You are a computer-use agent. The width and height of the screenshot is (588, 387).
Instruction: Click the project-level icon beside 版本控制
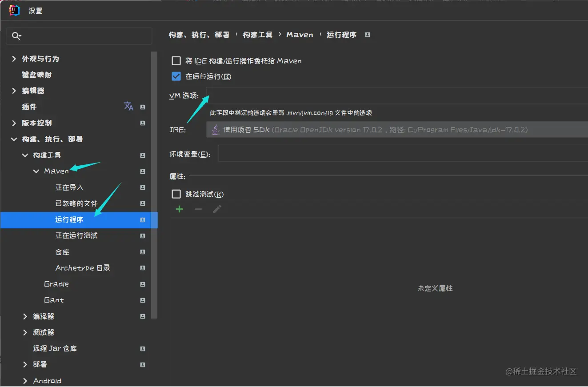[143, 123]
